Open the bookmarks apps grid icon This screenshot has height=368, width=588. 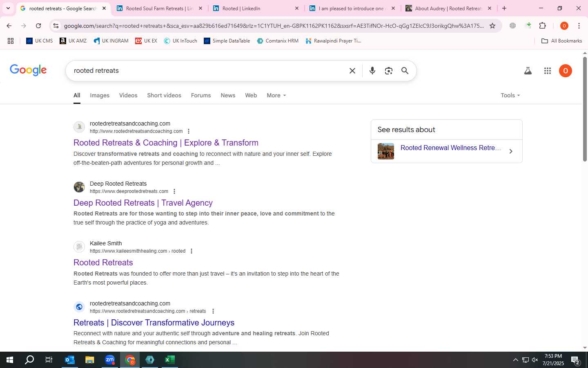point(11,41)
